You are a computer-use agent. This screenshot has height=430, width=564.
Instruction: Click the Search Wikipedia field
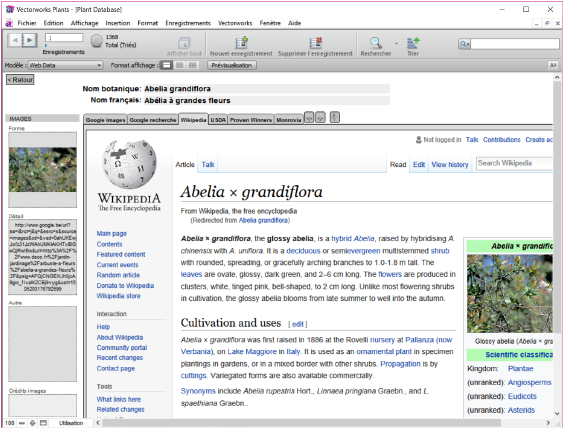514,163
